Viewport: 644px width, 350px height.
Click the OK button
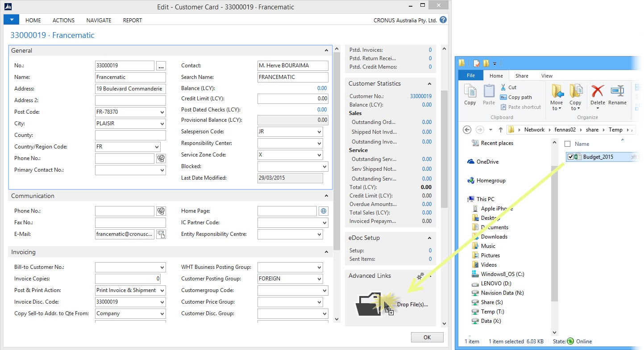click(427, 338)
